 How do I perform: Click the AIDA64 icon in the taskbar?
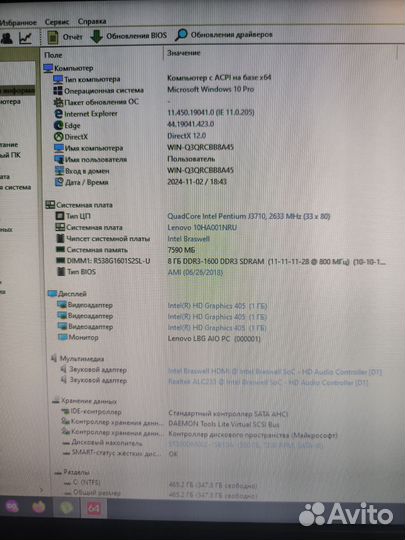(x=94, y=508)
